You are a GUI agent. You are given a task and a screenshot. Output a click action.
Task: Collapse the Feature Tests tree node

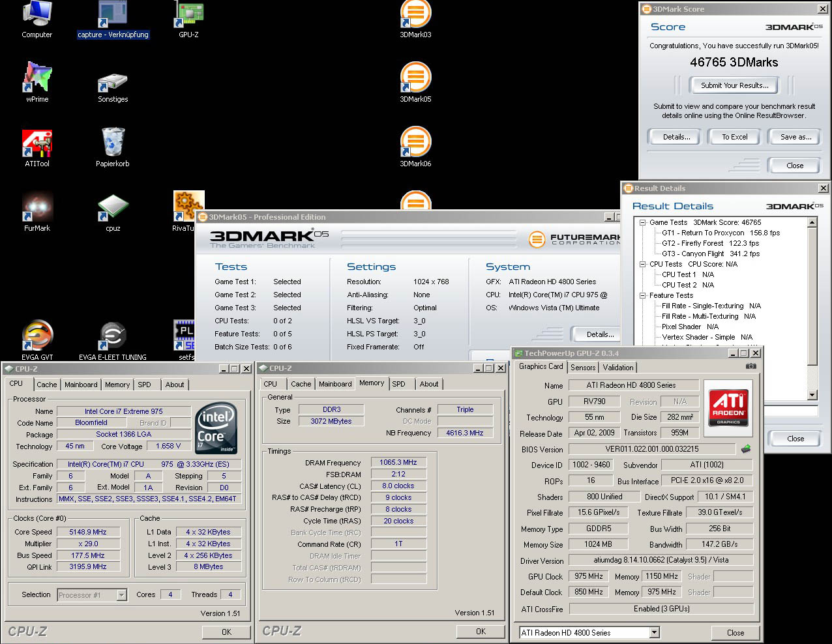[x=642, y=295]
